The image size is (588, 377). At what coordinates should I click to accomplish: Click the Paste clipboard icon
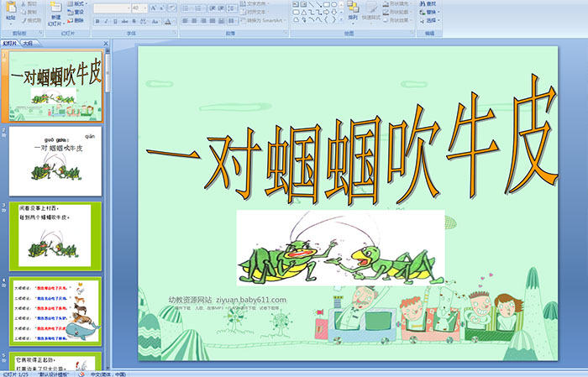pos(11,7)
